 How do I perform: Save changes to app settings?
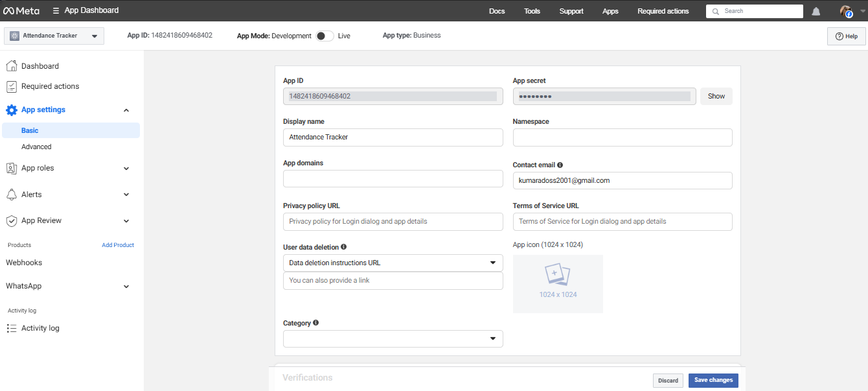tap(713, 380)
